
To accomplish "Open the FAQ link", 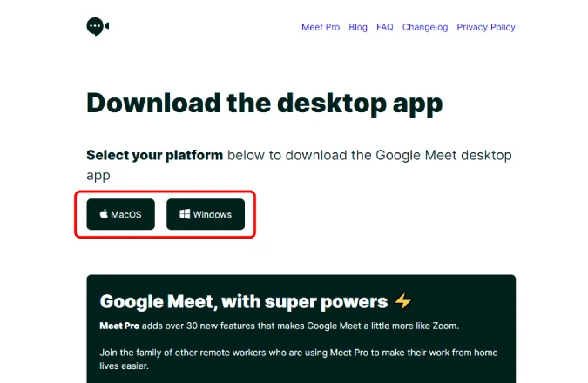I will pyautogui.click(x=385, y=27).
